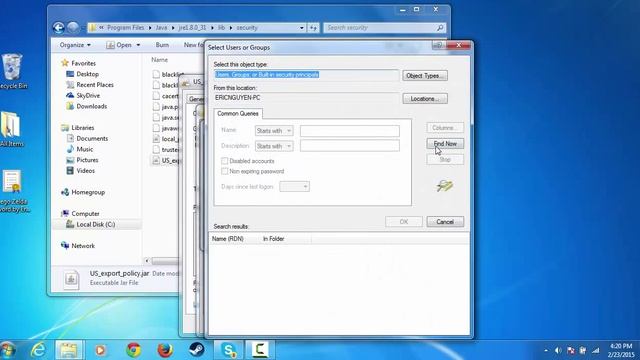
Task: Click jre1.8.0_31 in the address breadcrumb
Action: [192, 28]
